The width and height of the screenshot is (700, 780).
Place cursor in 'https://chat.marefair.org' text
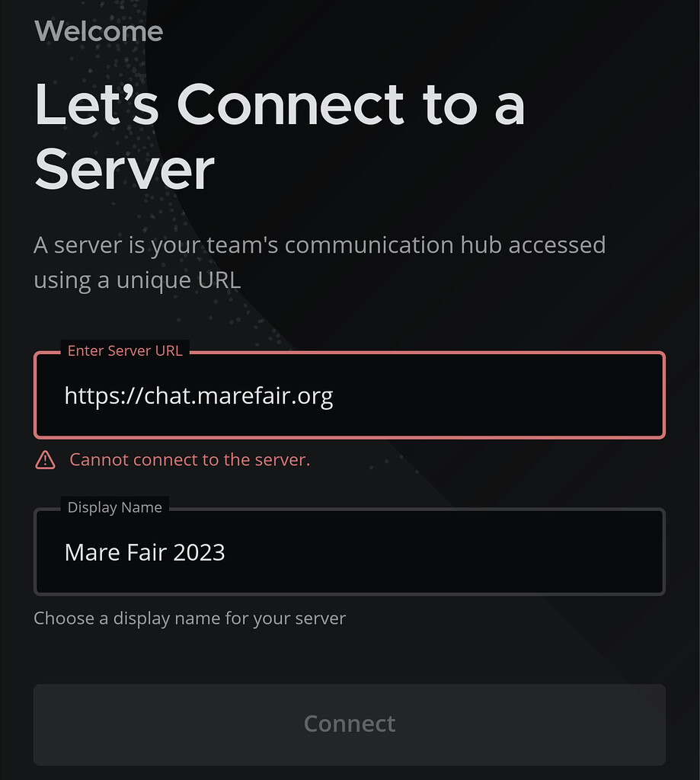[x=199, y=396]
